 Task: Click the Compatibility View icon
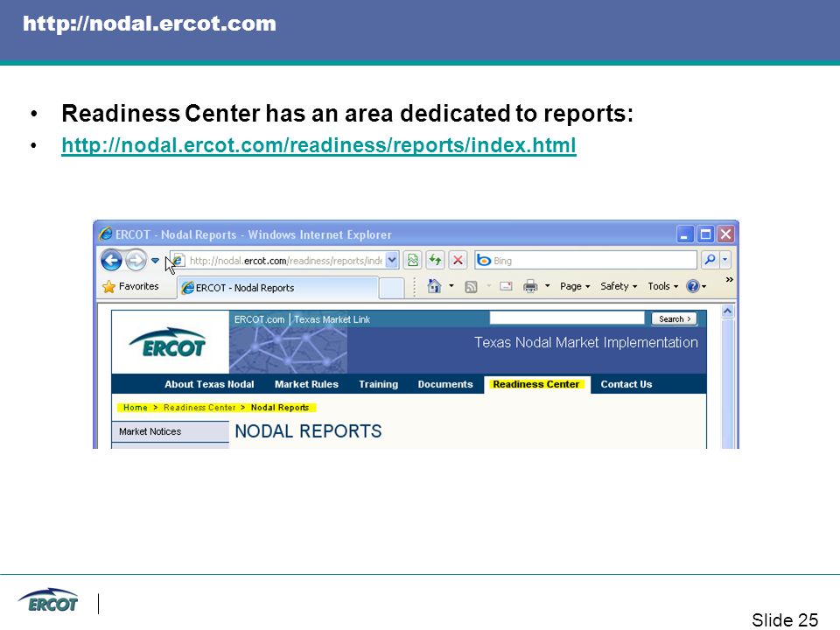pos(412,261)
